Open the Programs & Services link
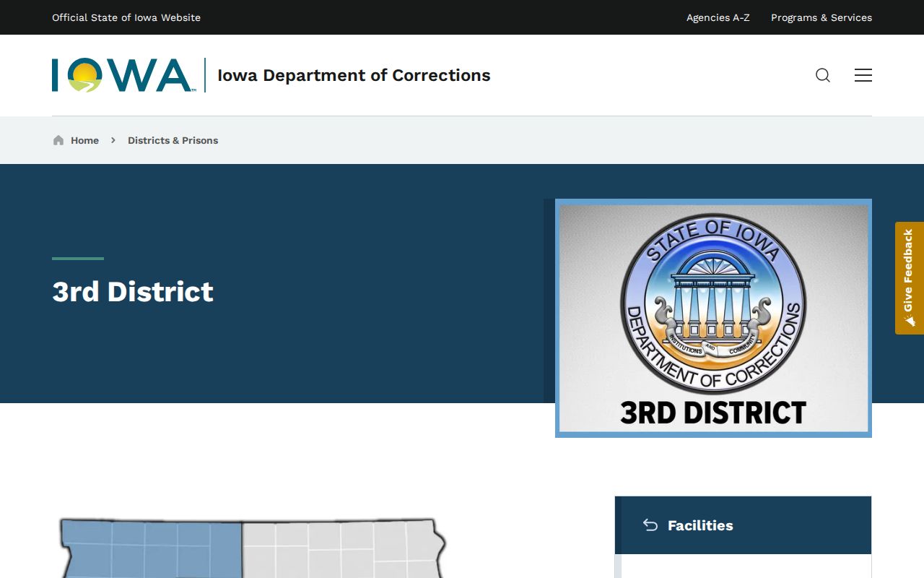Viewport: 924px width, 578px height. pyautogui.click(x=821, y=17)
